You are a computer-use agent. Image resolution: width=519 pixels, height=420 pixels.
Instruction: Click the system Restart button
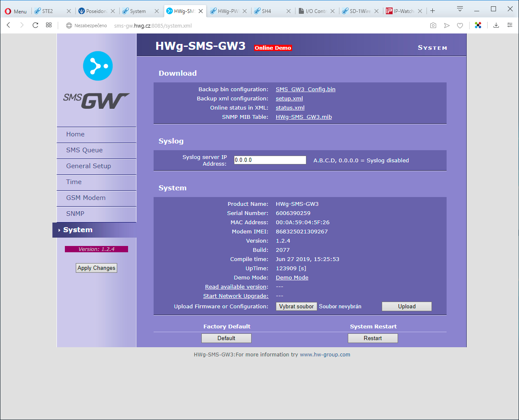[x=373, y=338]
